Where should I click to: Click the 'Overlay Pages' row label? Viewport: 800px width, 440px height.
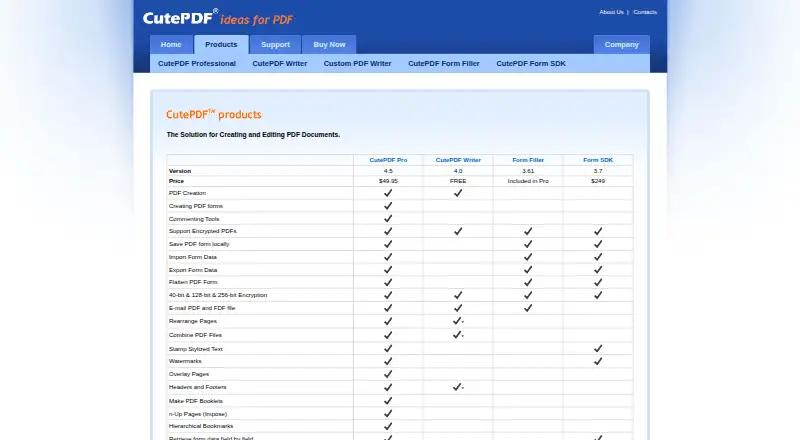pos(189,374)
